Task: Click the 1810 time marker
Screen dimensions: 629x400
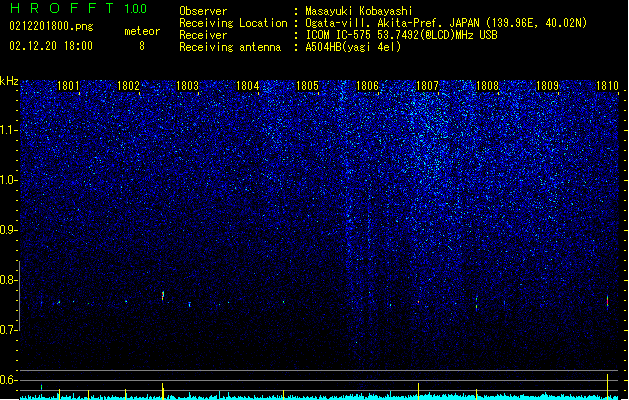Action: 607,86
